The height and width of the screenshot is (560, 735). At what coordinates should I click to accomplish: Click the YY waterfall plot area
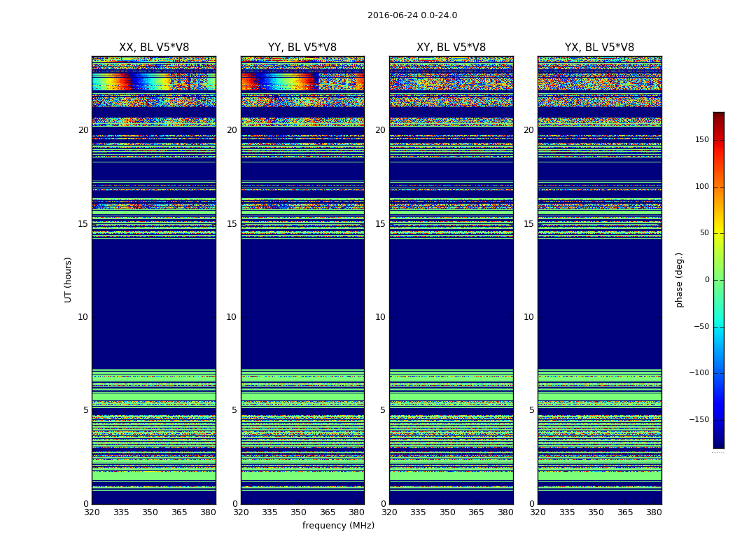[302, 280]
